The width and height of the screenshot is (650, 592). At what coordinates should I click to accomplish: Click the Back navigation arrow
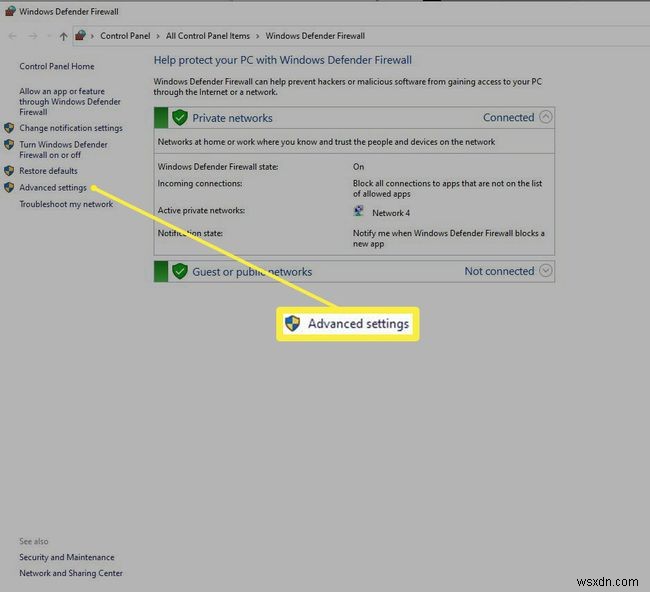pyautogui.click(x=12, y=36)
